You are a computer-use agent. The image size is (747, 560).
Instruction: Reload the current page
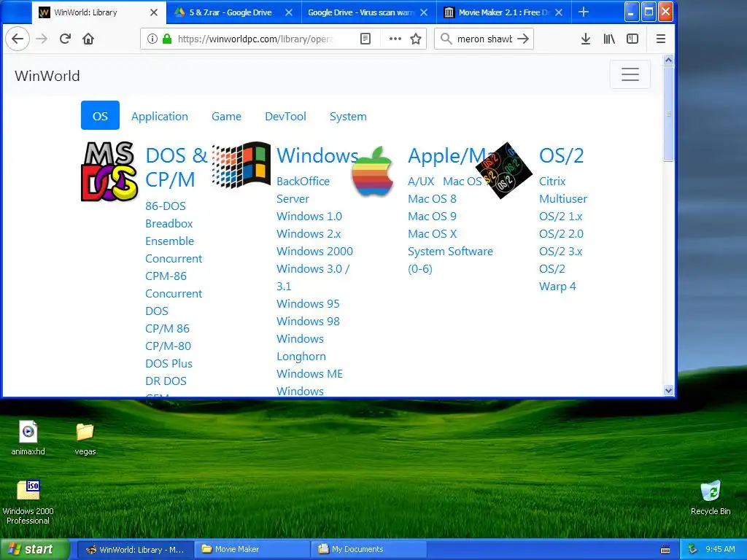coord(65,39)
